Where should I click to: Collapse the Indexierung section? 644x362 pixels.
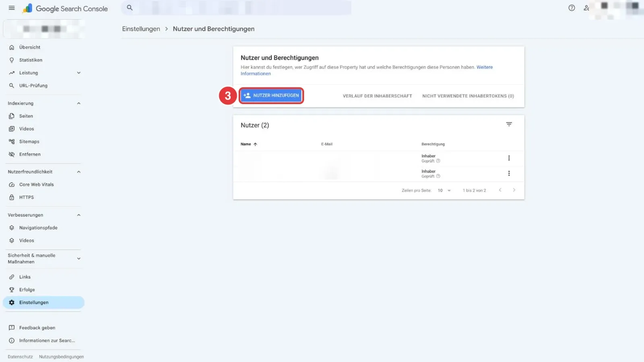[x=78, y=103]
